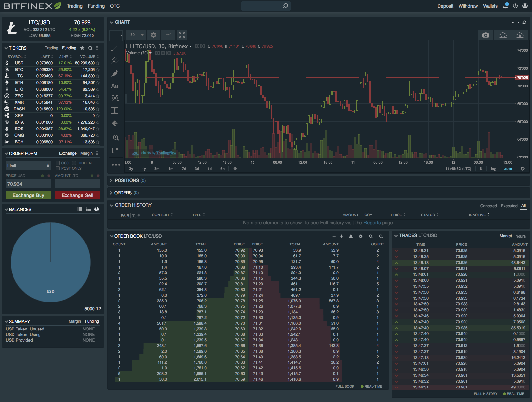Toggle log scale on the chart
The image size is (532, 402).
coord(493,169)
